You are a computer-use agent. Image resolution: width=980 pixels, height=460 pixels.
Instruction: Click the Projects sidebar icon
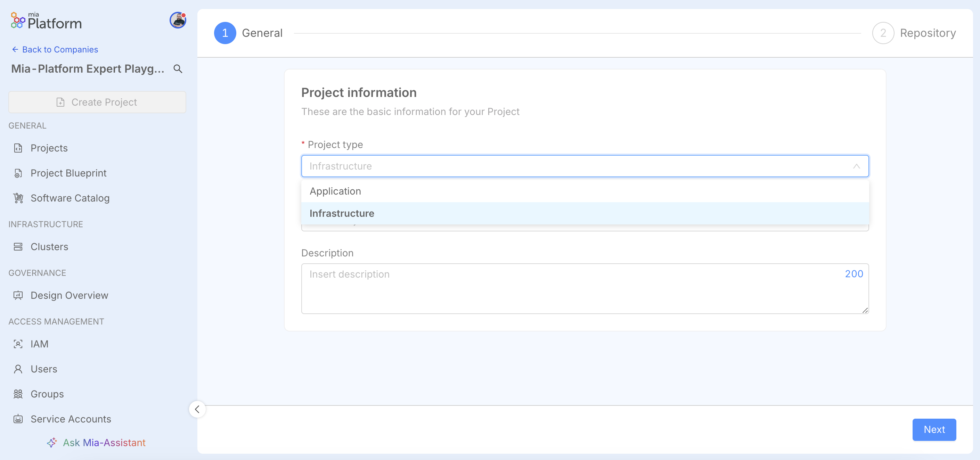coord(18,148)
